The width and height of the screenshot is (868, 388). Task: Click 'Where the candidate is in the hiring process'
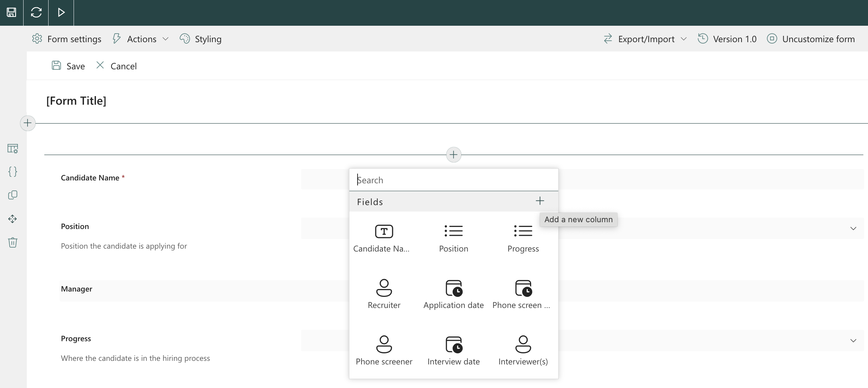tap(135, 358)
